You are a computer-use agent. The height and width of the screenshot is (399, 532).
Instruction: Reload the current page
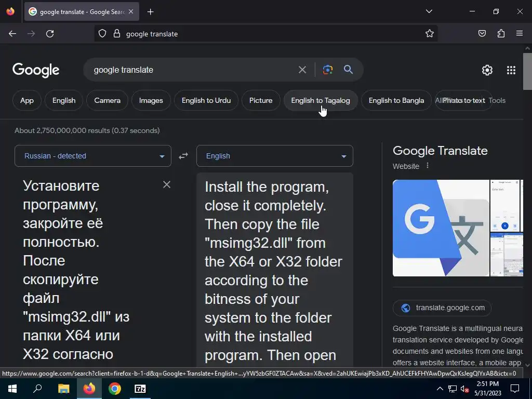click(x=50, y=34)
